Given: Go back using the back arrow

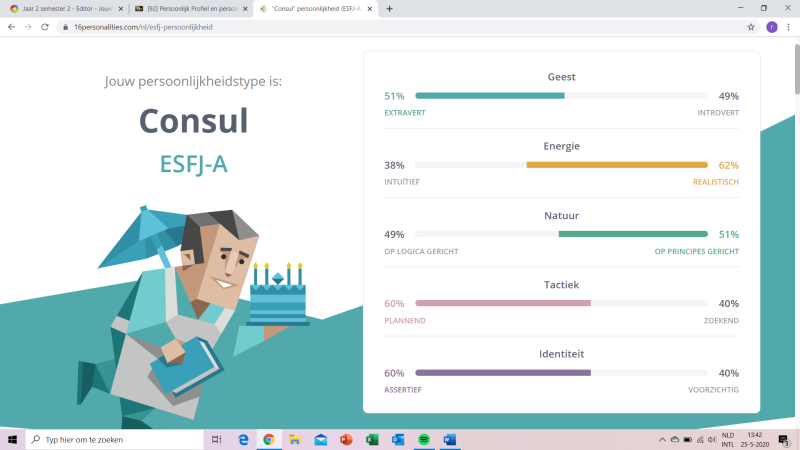Looking at the screenshot, I should [x=11, y=27].
